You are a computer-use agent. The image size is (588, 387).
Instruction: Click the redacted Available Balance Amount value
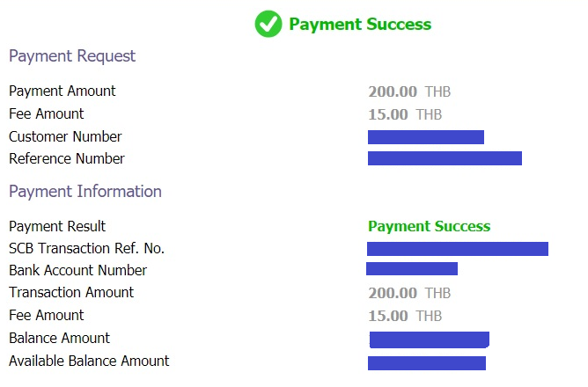point(427,363)
